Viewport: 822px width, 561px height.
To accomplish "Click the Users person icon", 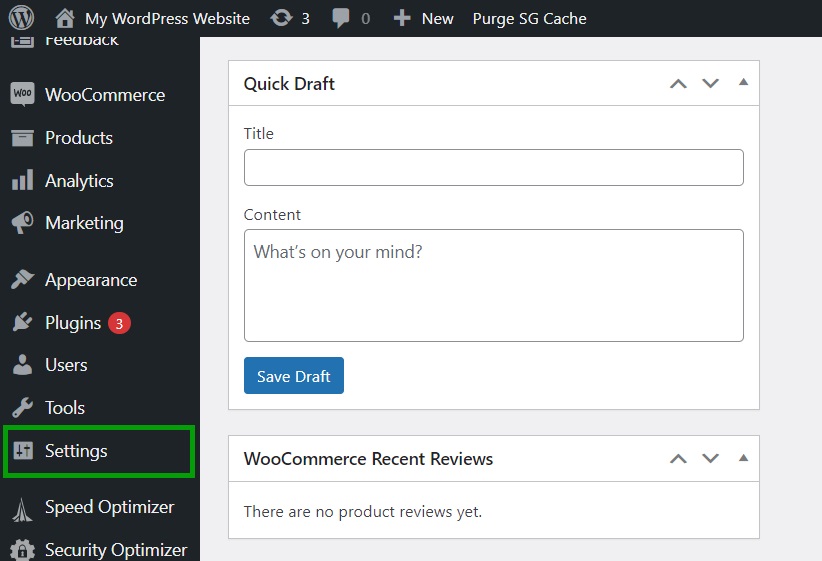I will click(22, 365).
